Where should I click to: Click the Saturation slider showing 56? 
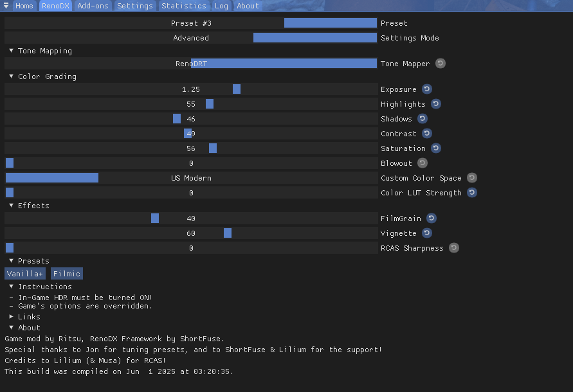(191, 148)
